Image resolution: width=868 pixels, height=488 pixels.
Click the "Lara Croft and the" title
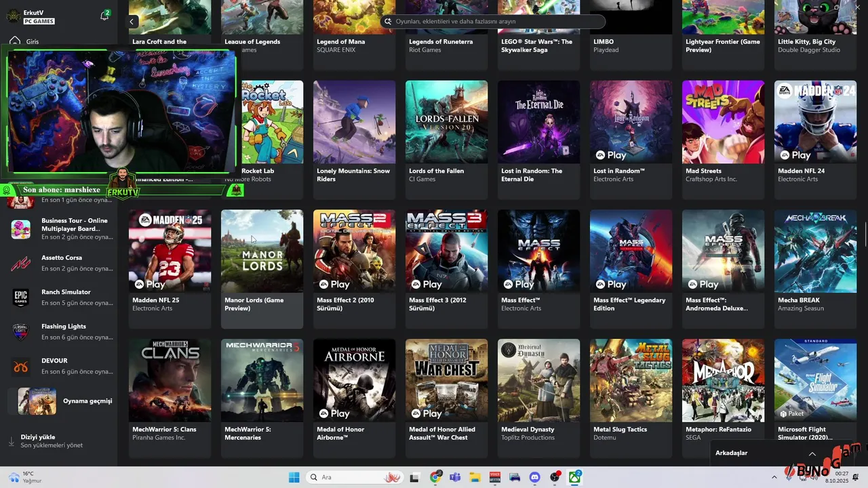[159, 42]
